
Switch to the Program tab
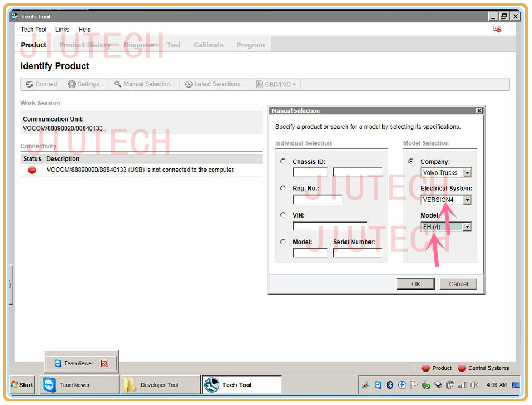click(x=251, y=45)
